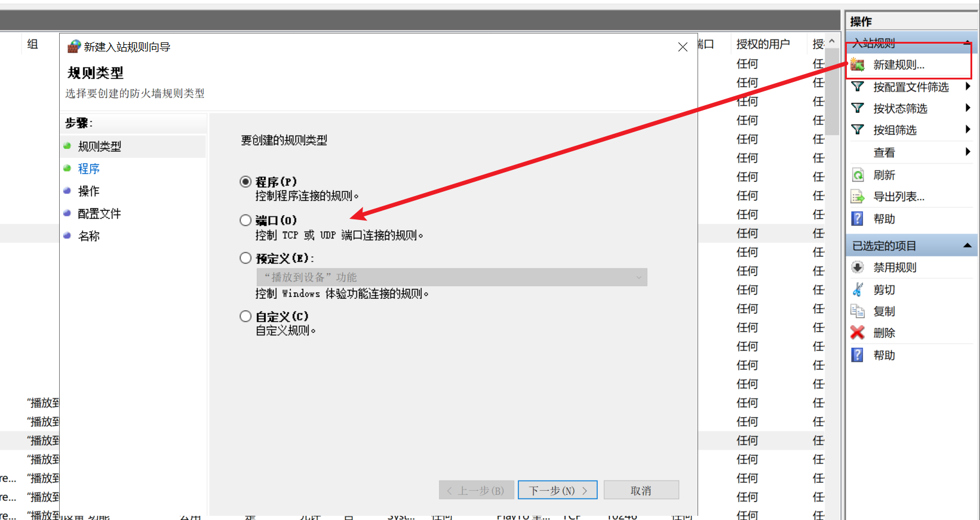Viewport: 980px width, 520px height.
Task: Select the Program (程序) radio button
Action: tap(245, 182)
